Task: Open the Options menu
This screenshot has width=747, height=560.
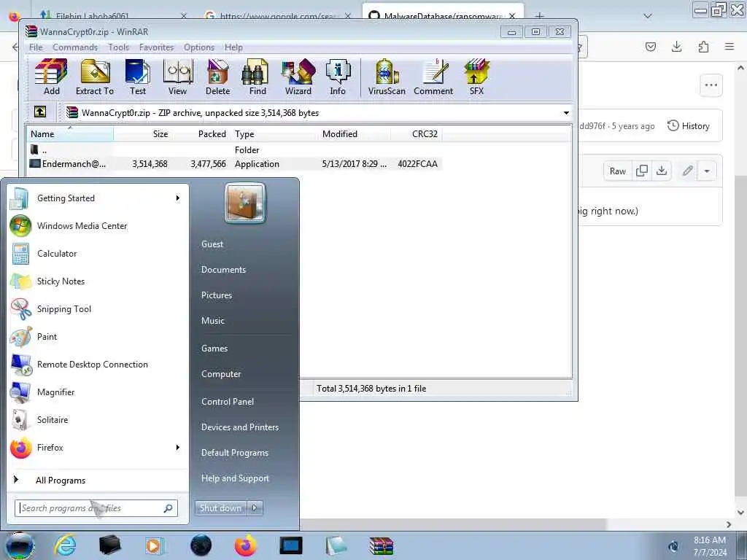Action: (x=199, y=47)
